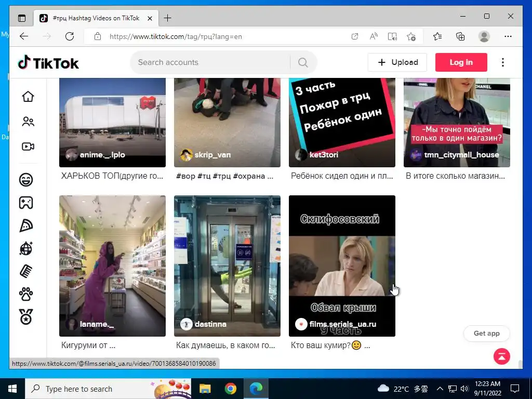This screenshot has height=399, width=532.
Task: Select the Comedy smiley face category icon
Action: (x=26, y=179)
